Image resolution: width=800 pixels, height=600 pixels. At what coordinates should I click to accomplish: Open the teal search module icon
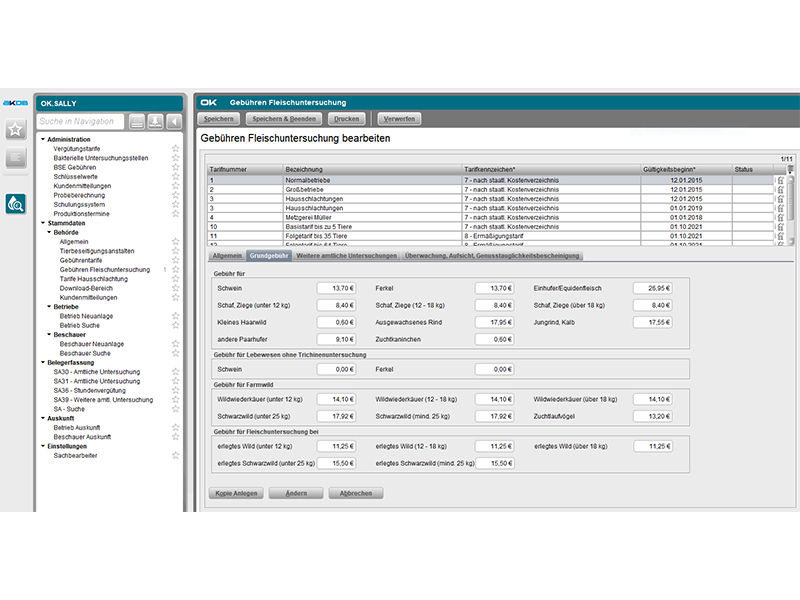click(x=15, y=204)
